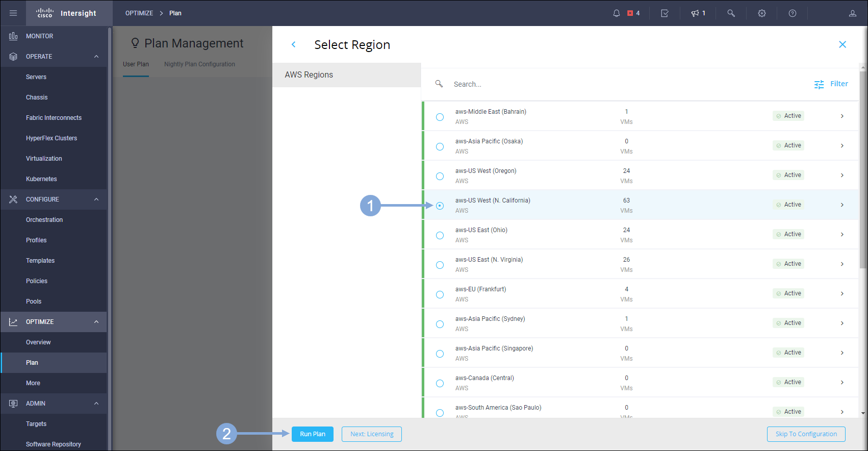
Task: Select the aws-EU (Frankfurt) radio button
Action: pyautogui.click(x=440, y=294)
